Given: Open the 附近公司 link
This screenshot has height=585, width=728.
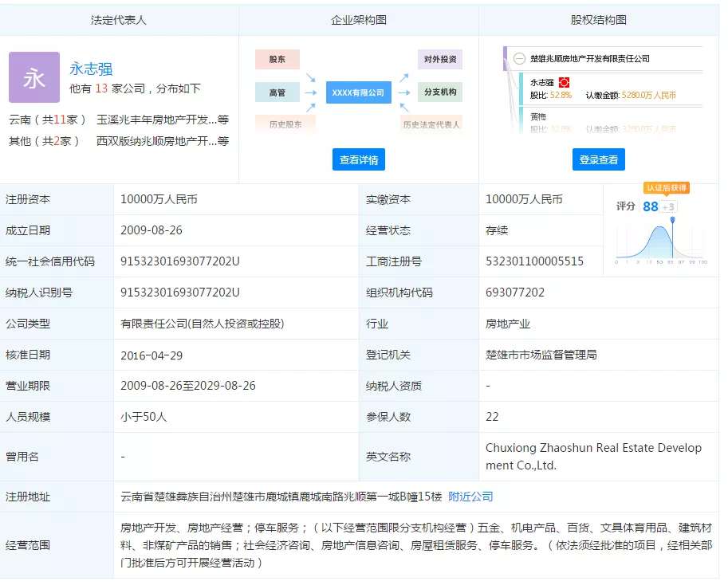Looking at the screenshot, I should point(470,497).
